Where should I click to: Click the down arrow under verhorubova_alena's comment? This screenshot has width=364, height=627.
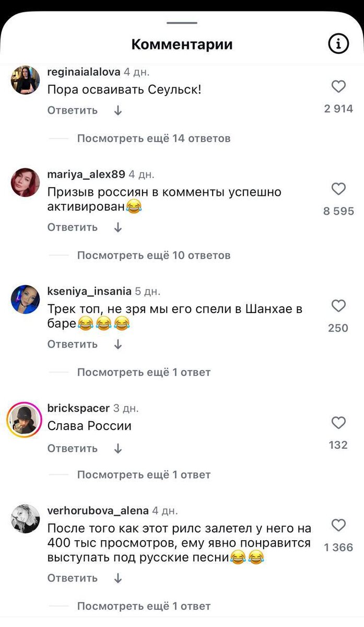tap(118, 578)
